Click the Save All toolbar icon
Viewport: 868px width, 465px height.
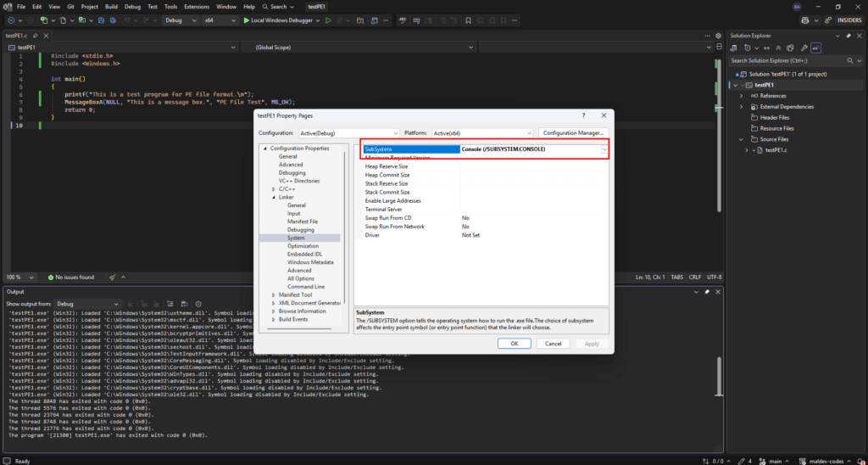pyautogui.click(x=113, y=20)
